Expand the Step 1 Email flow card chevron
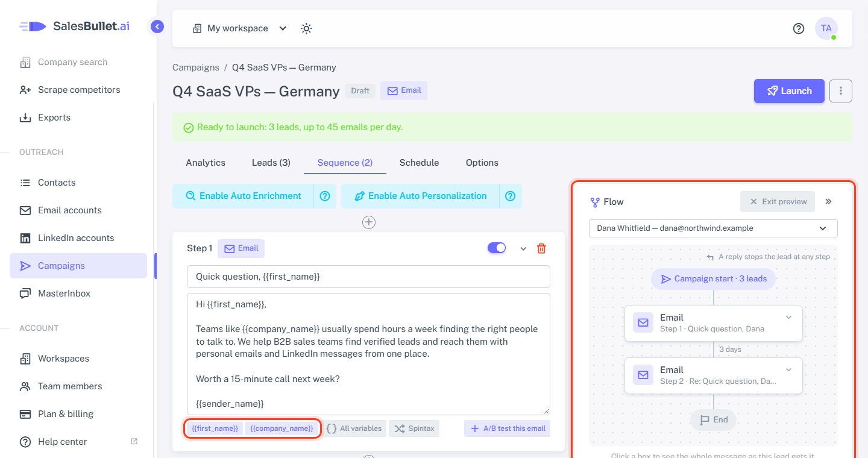Viewport: 868px width, 458px height. coord(788,318)
